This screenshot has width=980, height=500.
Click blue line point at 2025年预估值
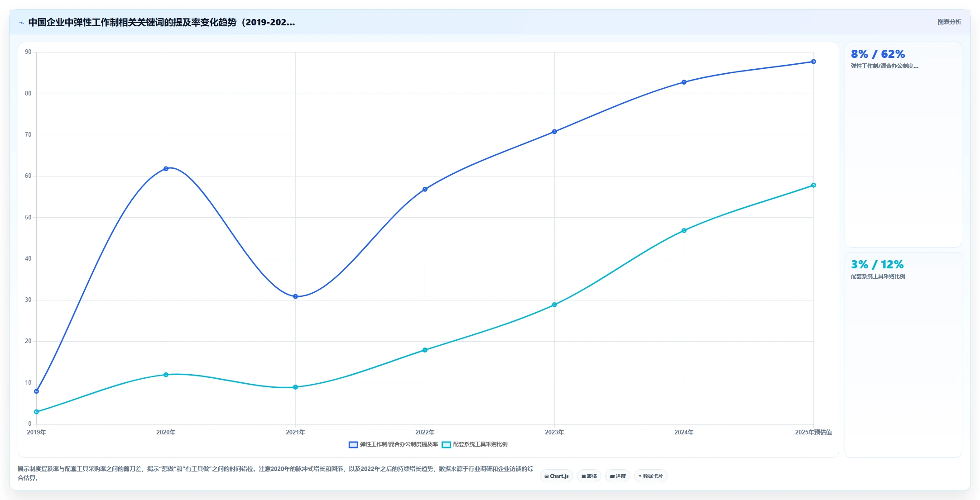813,62
